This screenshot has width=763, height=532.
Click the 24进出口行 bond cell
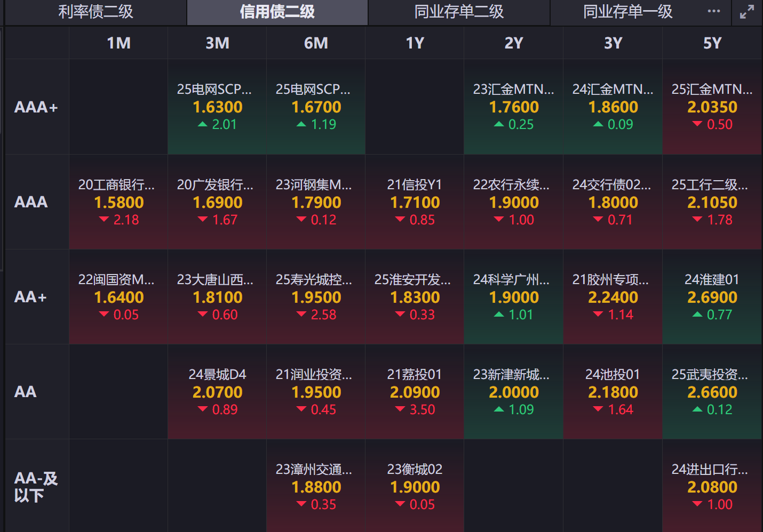(712, 487)
